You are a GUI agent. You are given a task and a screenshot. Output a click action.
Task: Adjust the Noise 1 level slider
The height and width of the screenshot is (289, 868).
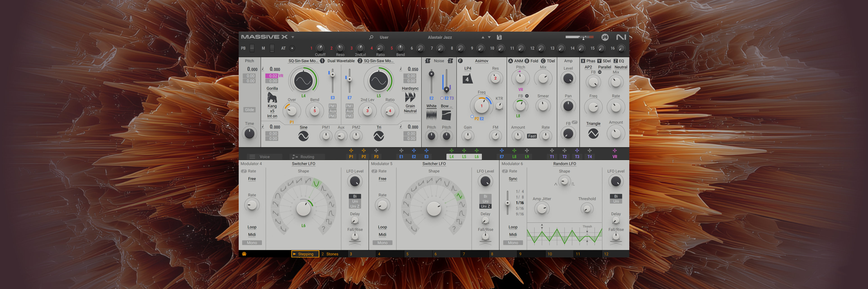click(x=431, y=82)
